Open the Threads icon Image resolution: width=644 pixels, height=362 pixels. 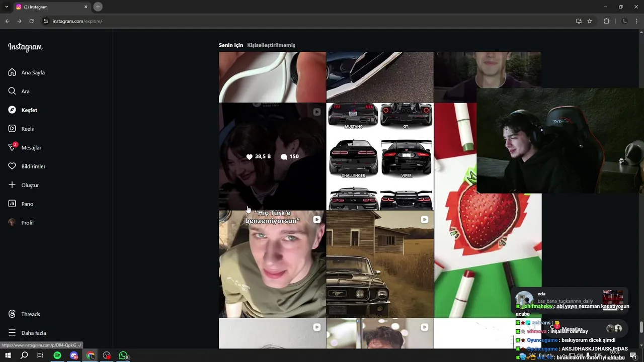12,314
